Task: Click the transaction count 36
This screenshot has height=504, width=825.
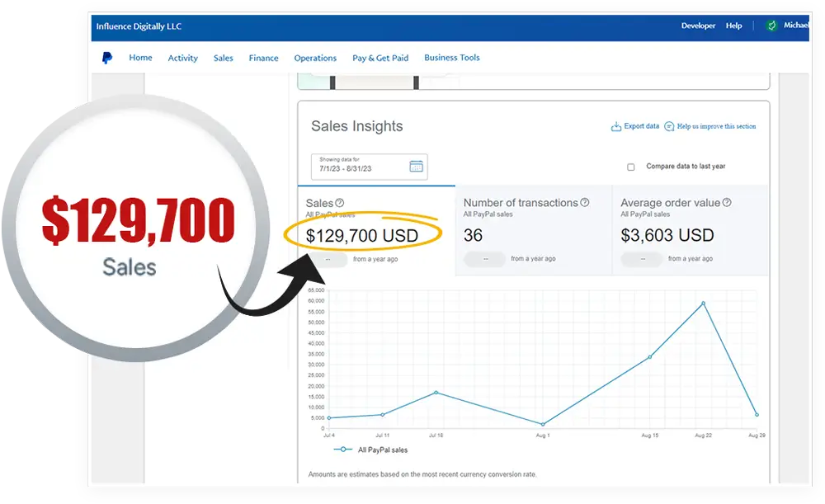Action: pyautogui.click(x=473, y=235)
